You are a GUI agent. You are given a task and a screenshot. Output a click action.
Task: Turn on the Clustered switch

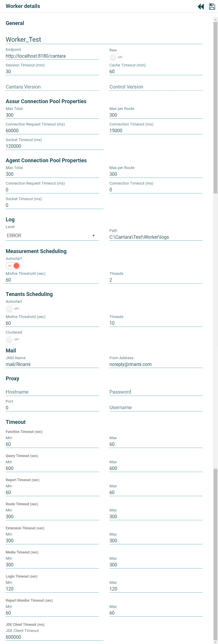[13, 339]
